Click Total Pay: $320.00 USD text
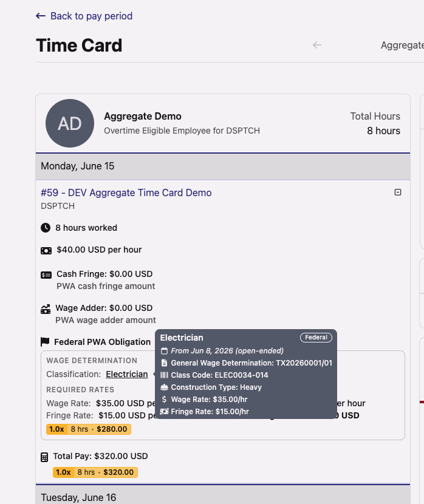This screenshot has width=424, height=504. [100, 456]
